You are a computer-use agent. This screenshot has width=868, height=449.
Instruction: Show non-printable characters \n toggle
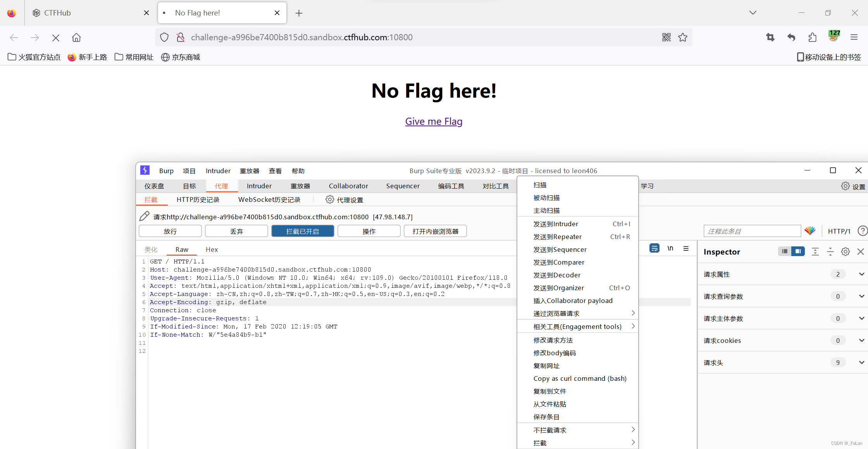[x=670, y=248]
